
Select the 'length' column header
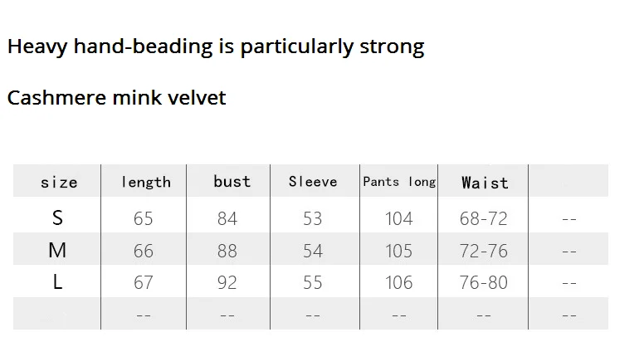pyautogui.click(x=146, y=182)
